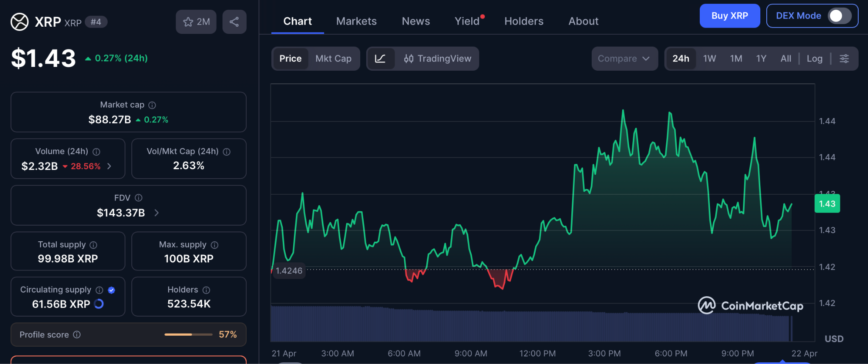The height and width of the screenshot is (364, 868).
Task: Enable Log scale on chart
Action: 814,58
